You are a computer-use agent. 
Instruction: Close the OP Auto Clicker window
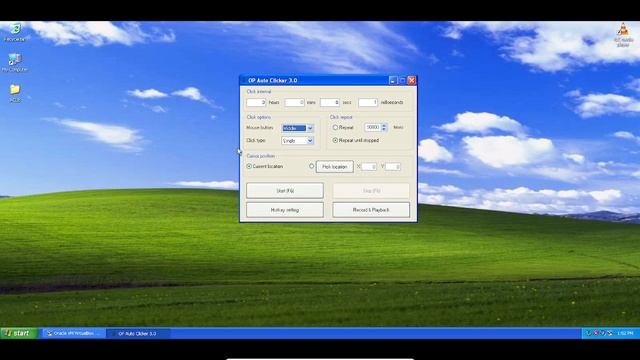pos(411,80)
